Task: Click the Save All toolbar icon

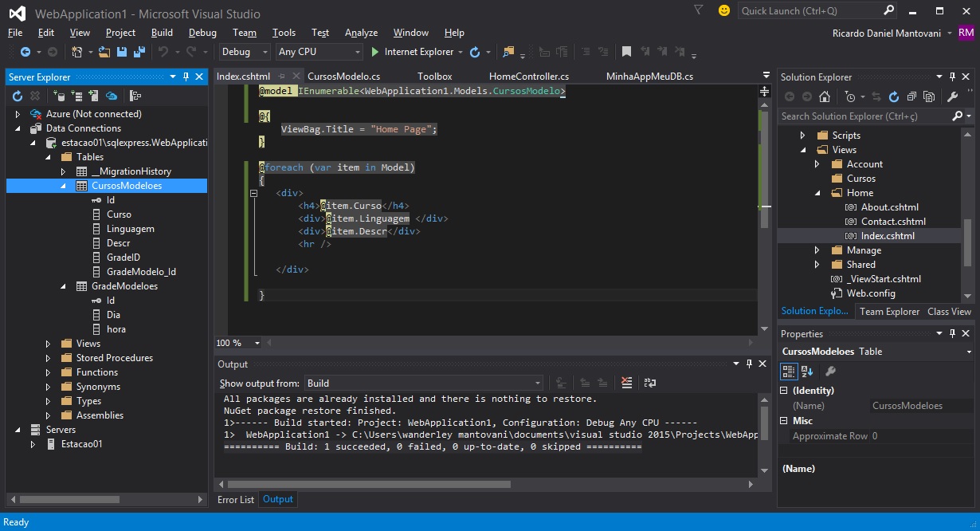Action: click(x=139, y=52)
